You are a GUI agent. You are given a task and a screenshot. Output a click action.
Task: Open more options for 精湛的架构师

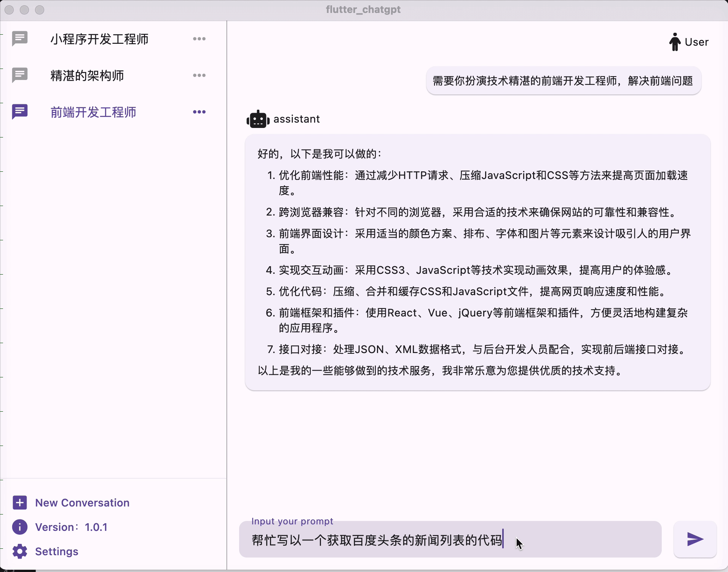coord(199,75)
